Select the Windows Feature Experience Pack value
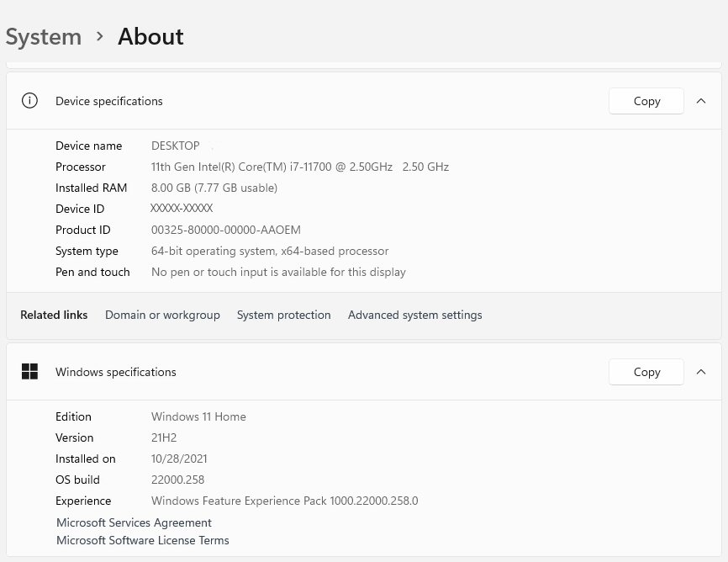 pos(285,501)
